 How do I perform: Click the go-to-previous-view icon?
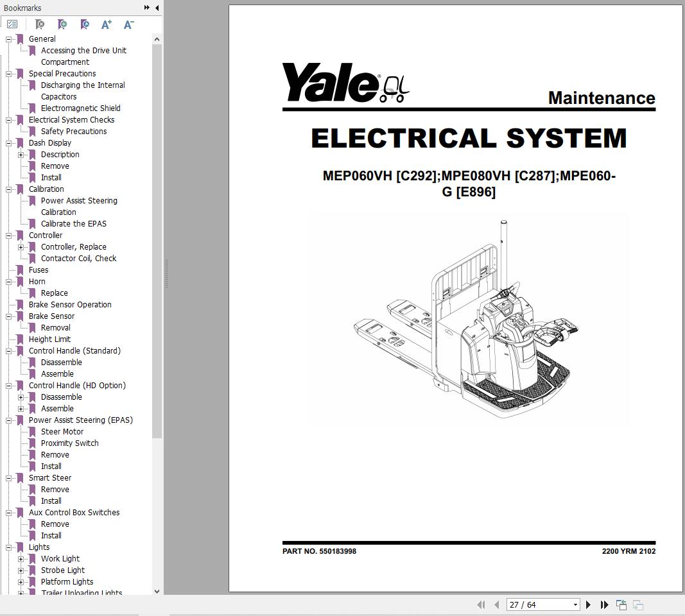pos(621,604)
